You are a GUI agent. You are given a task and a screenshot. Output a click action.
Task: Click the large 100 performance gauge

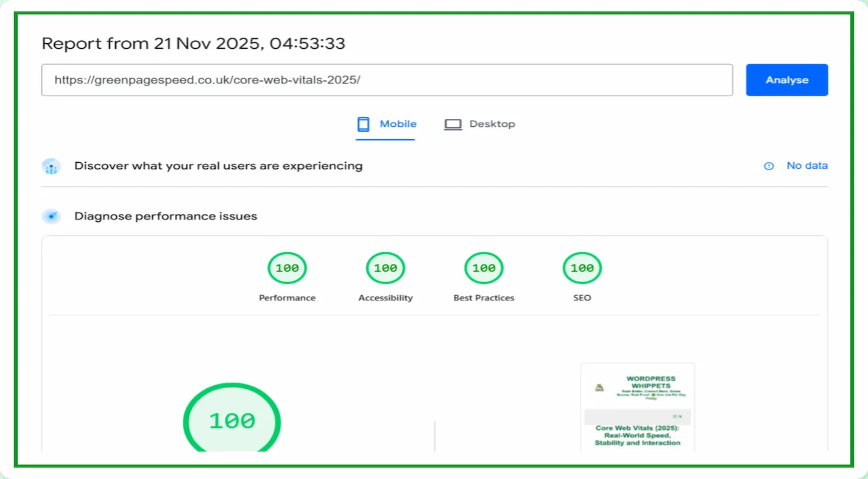[x=232, y=420]
